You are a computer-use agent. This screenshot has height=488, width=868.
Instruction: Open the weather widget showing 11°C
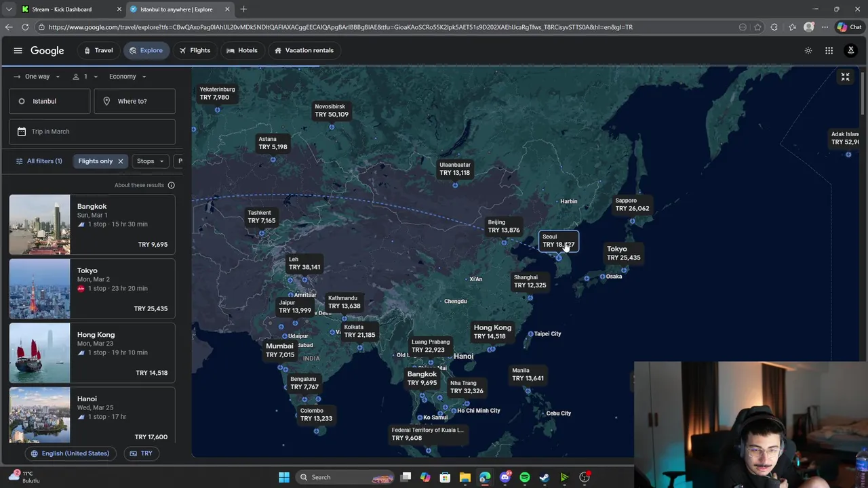point(24,476)
